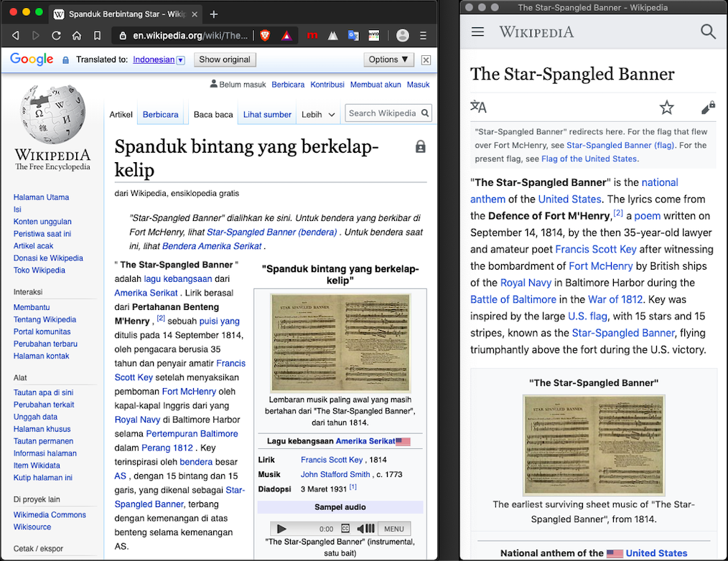Open the War of 1812 link

tap(615, 299)
